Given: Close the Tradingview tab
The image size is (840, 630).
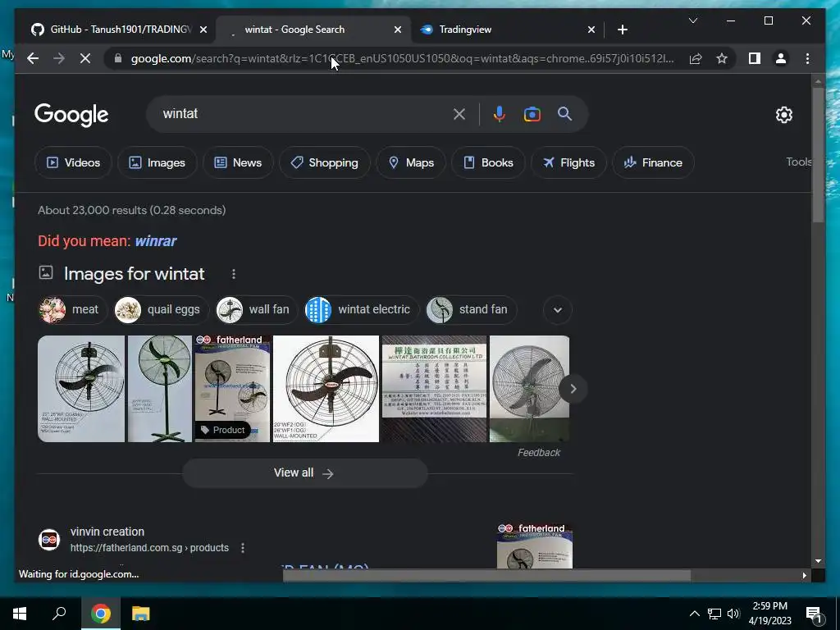Looking at the screenshot, I should click(591, 30).
